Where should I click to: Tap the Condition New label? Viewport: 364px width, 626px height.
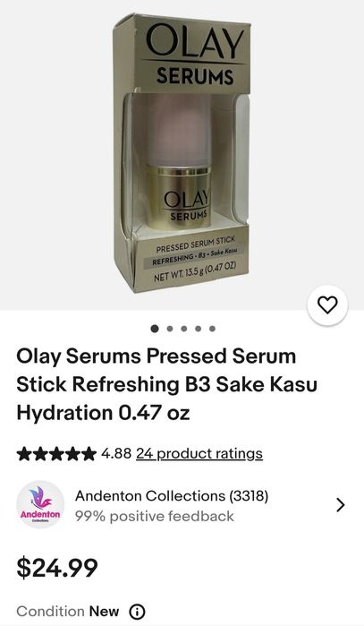tap(68, 612)
